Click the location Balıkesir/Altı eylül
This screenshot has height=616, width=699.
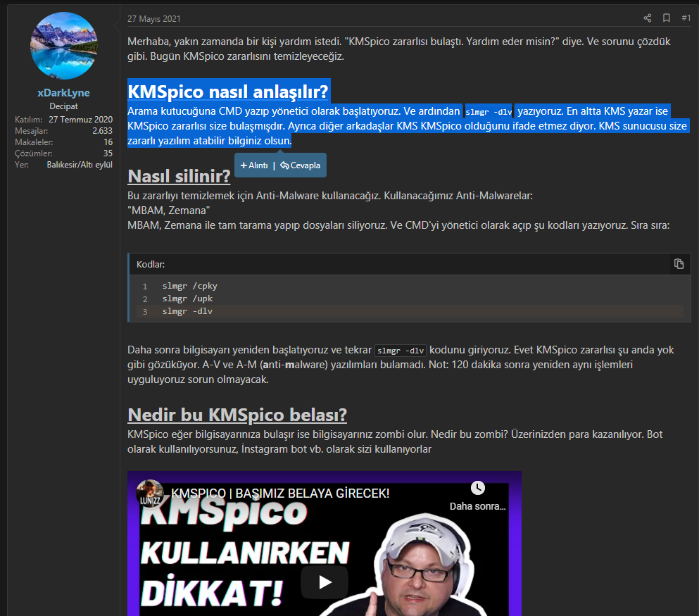coord(80,165)
